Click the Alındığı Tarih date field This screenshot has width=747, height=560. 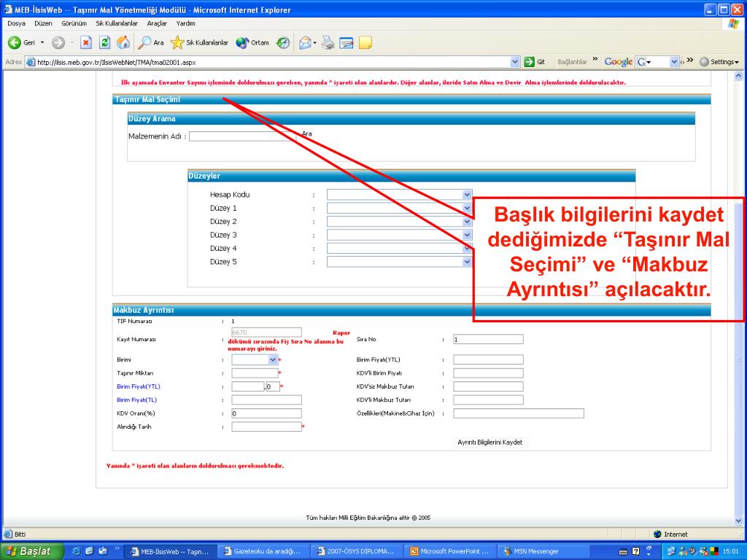tap(266, 427)
